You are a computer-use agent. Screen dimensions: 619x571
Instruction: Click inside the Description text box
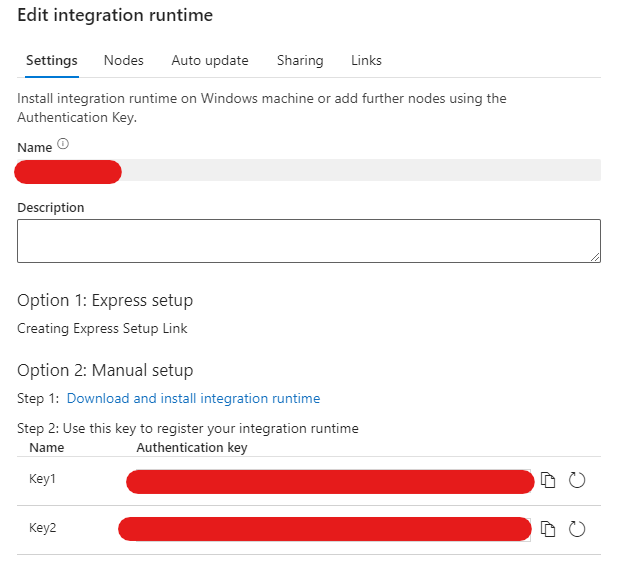(308, 240)
